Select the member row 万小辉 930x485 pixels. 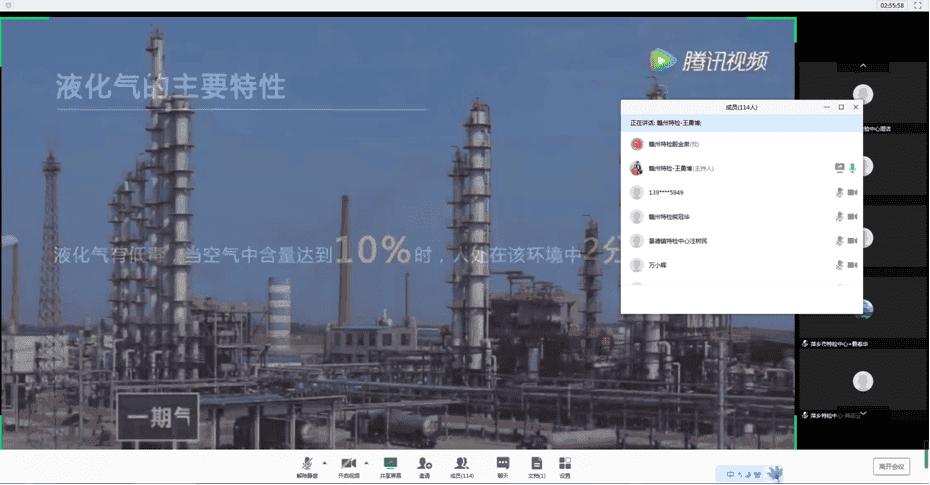(741, 265)
